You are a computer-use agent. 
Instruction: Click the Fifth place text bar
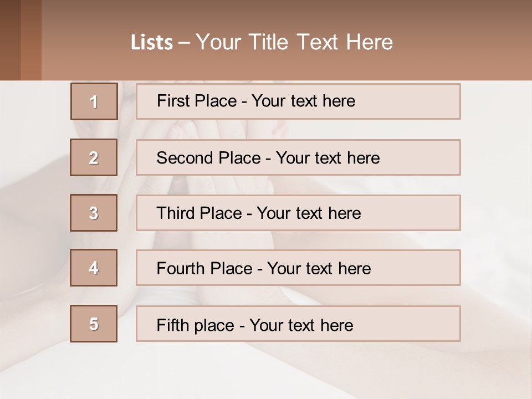click(298, 324)
